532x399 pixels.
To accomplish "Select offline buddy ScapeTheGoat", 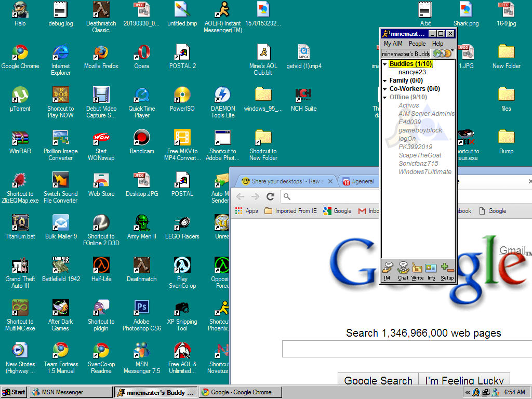I will (x=420, y=155).
